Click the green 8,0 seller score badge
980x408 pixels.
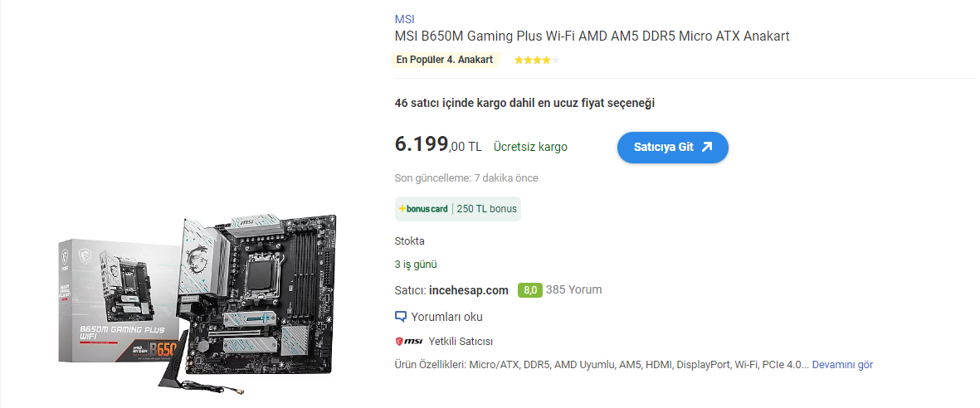(530, 290)
